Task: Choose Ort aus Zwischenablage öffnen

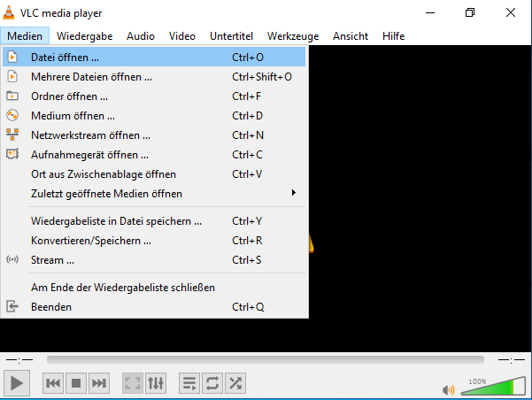Action: 154,174
